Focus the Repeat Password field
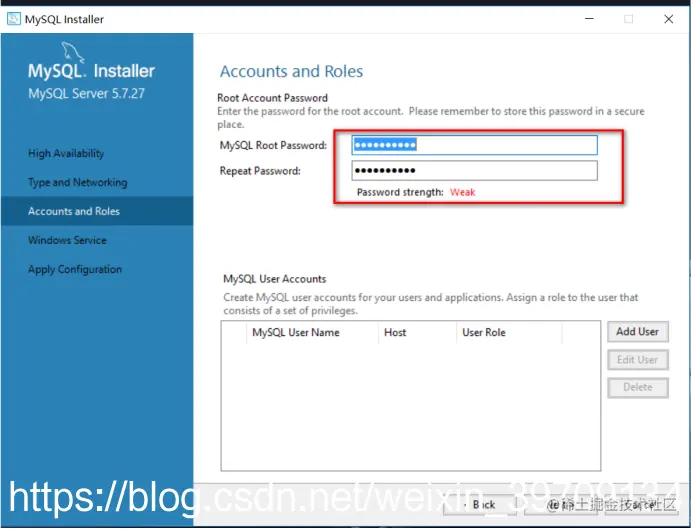 474,171
